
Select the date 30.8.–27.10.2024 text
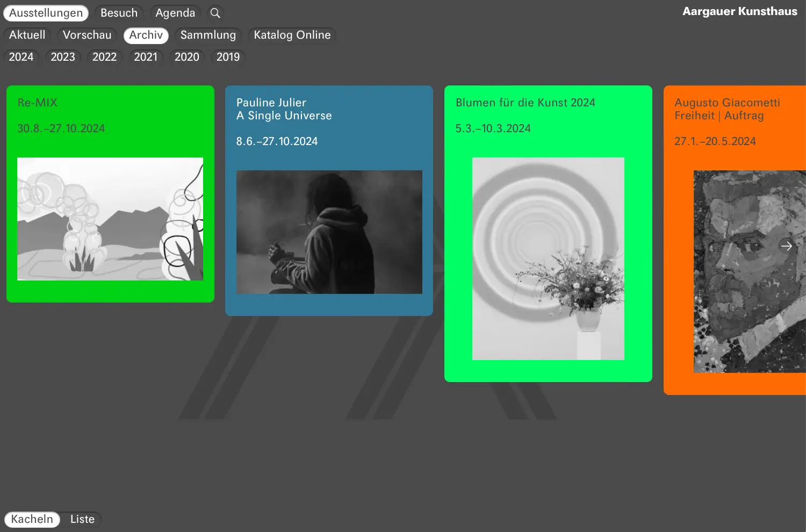(61, 128)
